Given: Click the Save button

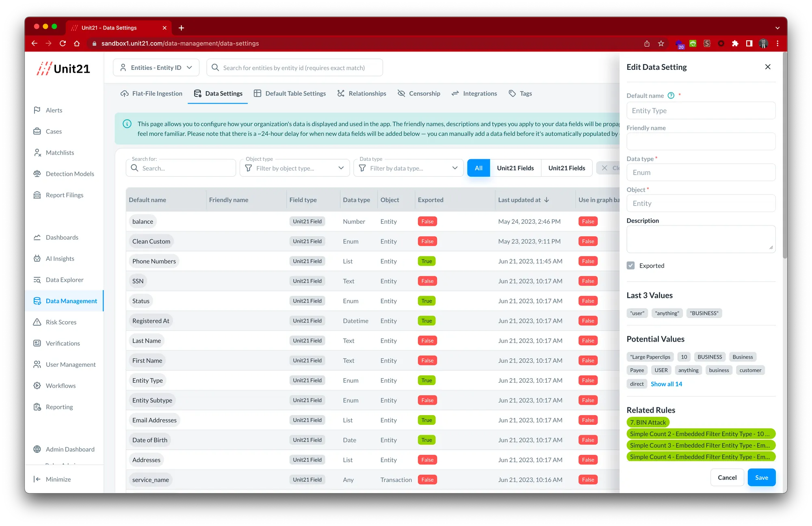Looking at the screenshot, I should (x=761, y=478).
